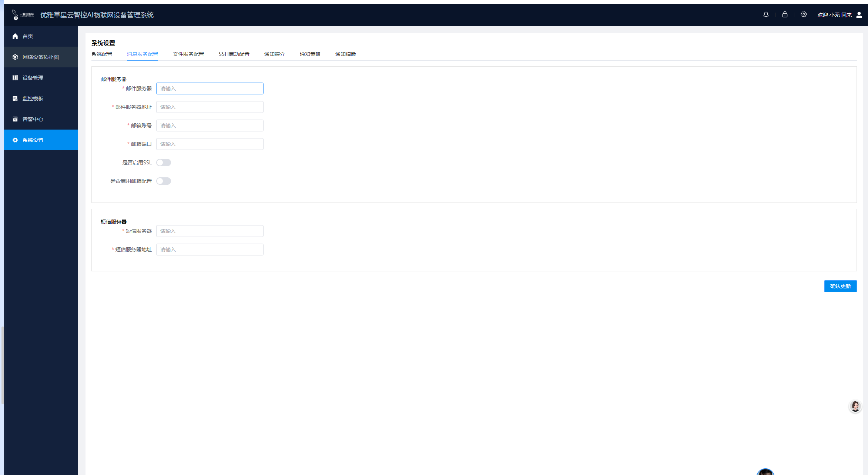The height and width of the screenshot is (475, 868).
Task: Click the user profile avatar icon
Action: [x=859, y=15]
